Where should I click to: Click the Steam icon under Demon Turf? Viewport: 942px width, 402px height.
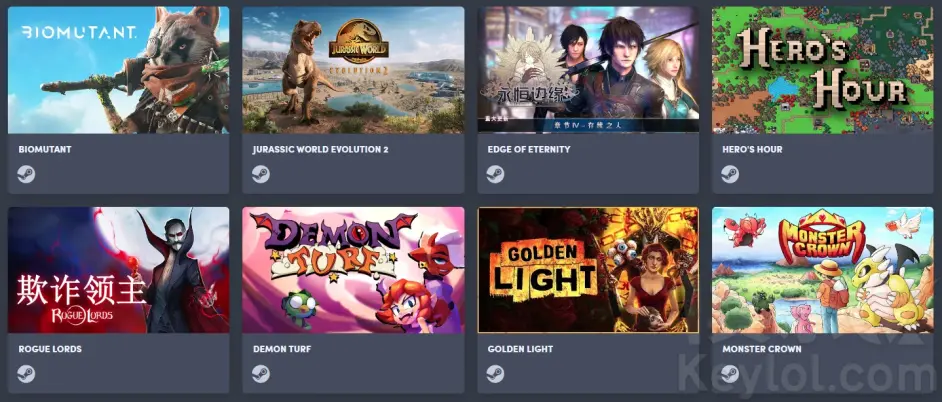point(261,374)
